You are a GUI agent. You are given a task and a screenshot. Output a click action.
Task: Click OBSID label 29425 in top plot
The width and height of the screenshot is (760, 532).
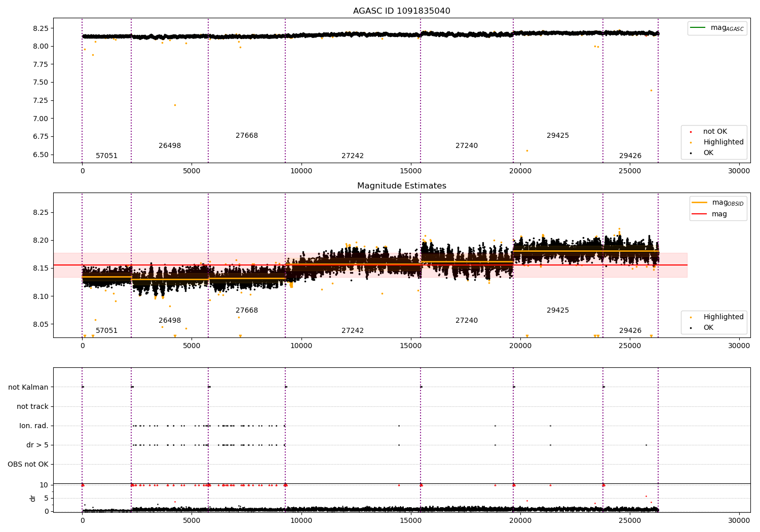point(558,136)
